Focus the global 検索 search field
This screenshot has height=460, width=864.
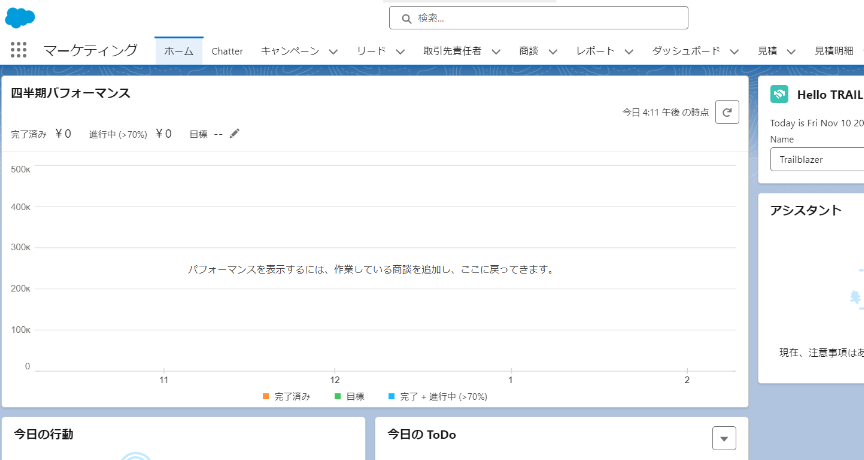(538, 18)
